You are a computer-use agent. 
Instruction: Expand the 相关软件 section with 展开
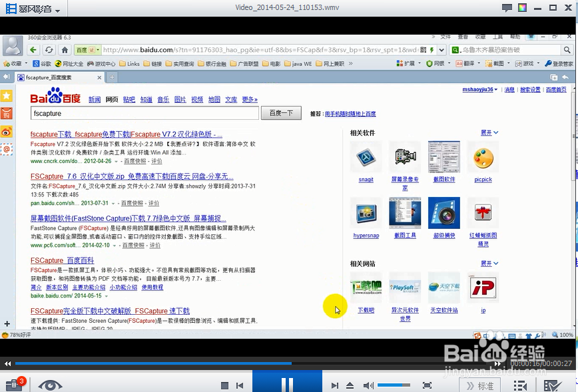click(x=489, y=132)
